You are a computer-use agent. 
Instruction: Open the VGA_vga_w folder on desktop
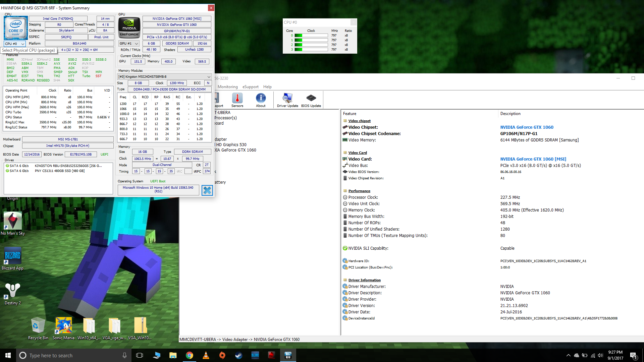tap(114, 328)
